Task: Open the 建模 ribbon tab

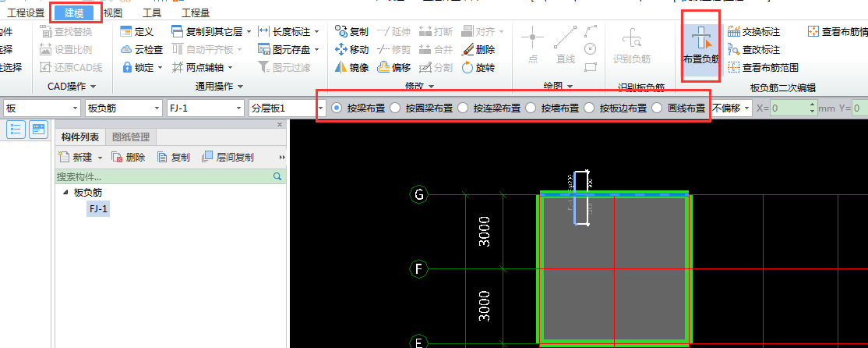Action: point(75,12)
